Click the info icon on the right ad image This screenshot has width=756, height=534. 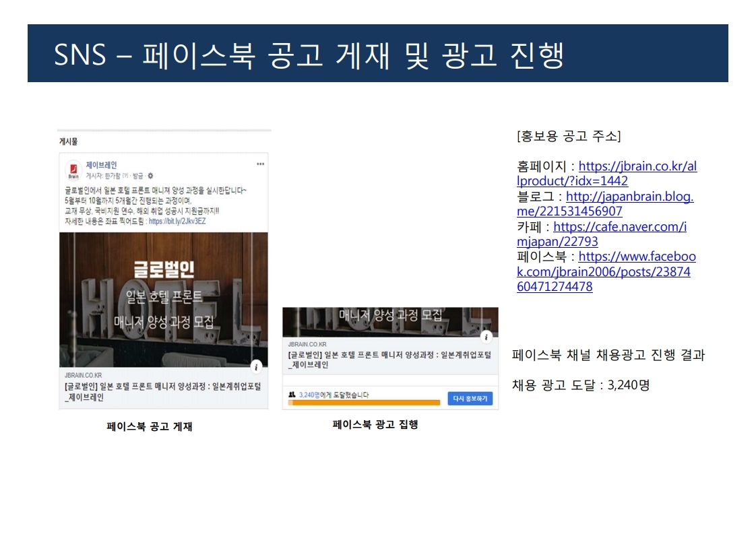coord(486,337)
